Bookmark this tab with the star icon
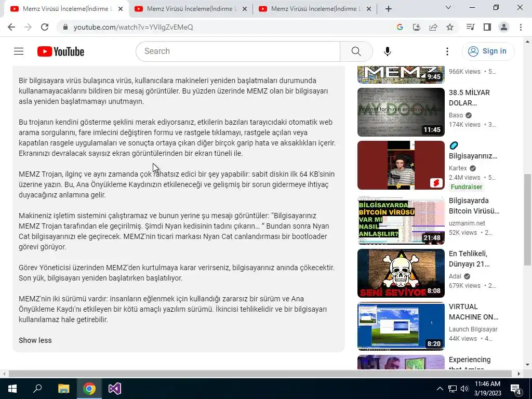Viewport: 532px width, 399px height. coord(450,27)
